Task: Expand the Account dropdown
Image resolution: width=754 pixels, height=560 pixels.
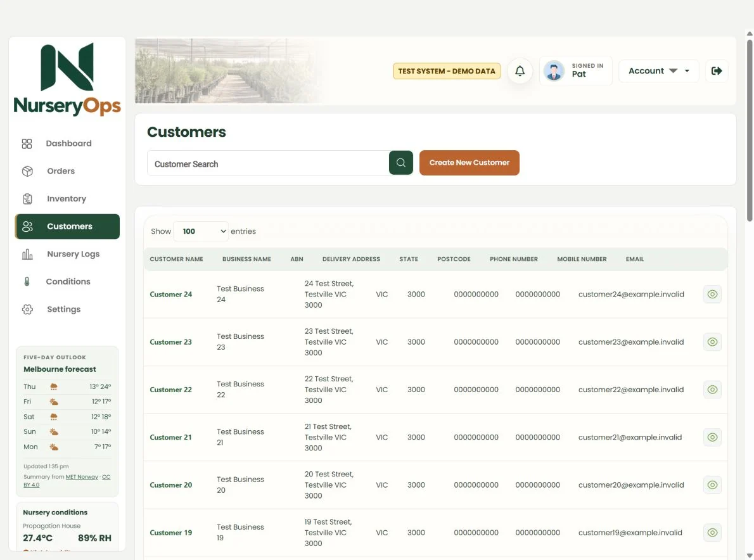Action: pyautogui.click(x=658, y=71)
